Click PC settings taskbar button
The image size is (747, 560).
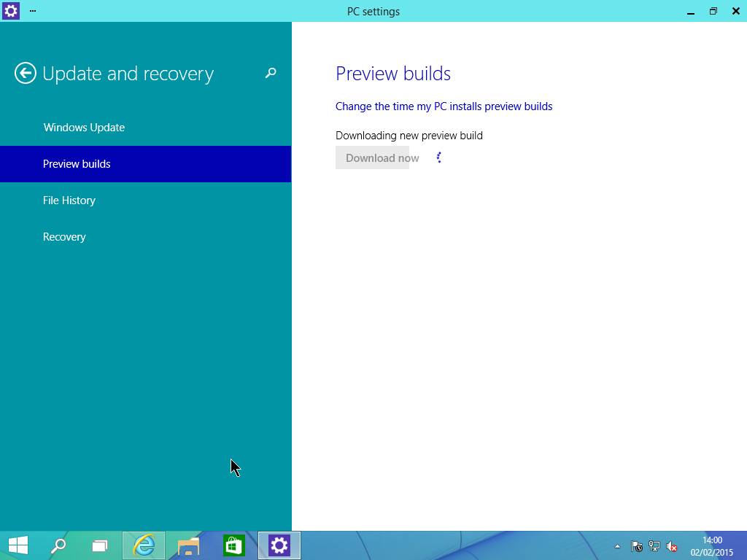click(x=279, y=545)
